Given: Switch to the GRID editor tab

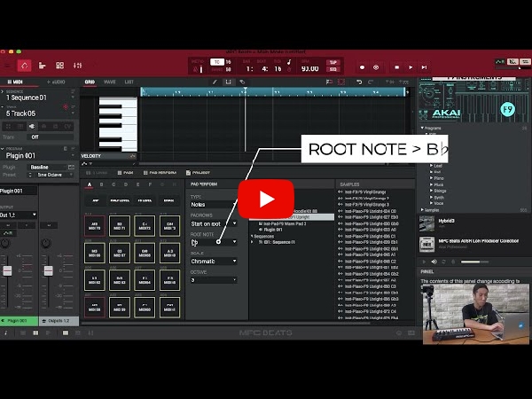Looking at the screenshot, I should (90, 82).
